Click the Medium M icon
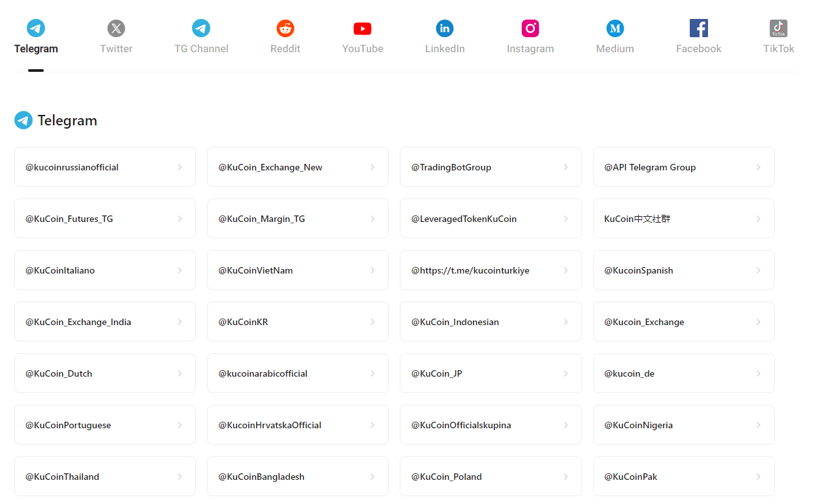The image size is (823, 504). coord(615,28)
